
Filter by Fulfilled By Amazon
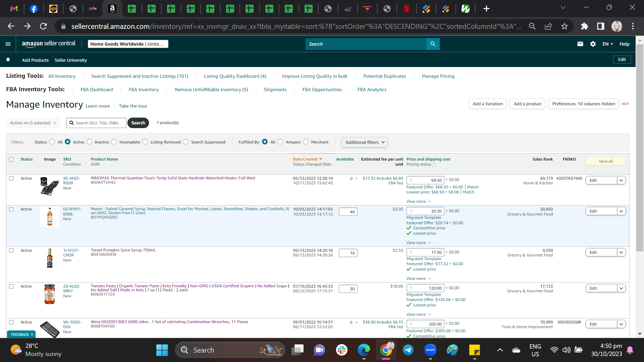coord(280,142)
